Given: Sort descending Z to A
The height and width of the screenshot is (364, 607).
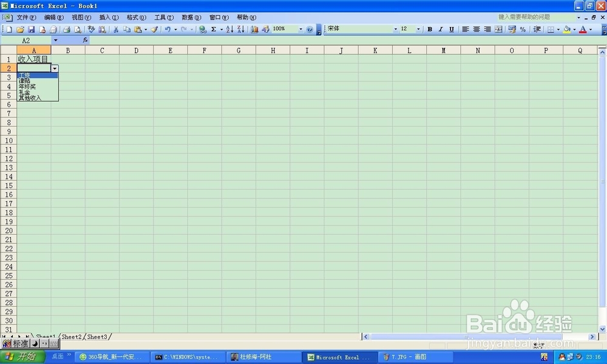Looking at the screenshot, I should (241, 29).
